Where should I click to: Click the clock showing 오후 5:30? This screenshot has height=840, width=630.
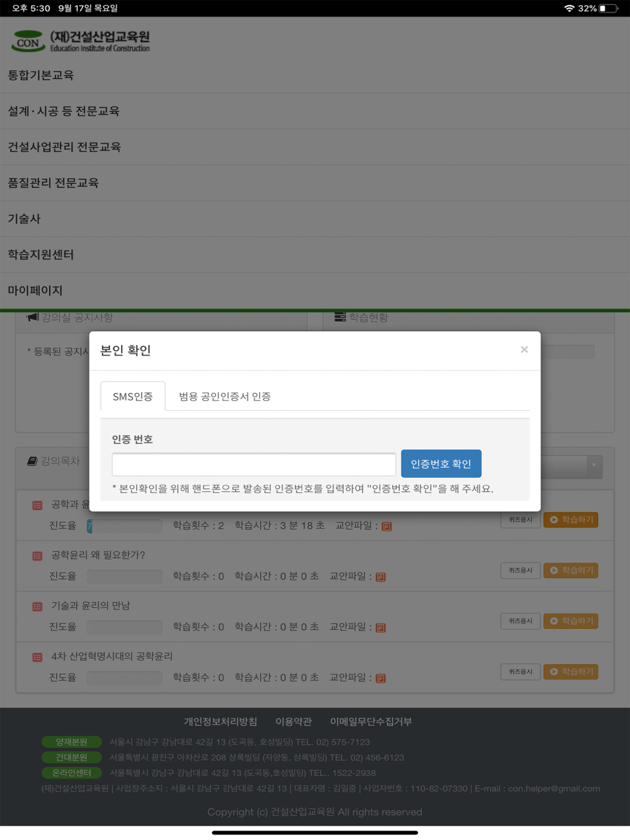(31, 8)
